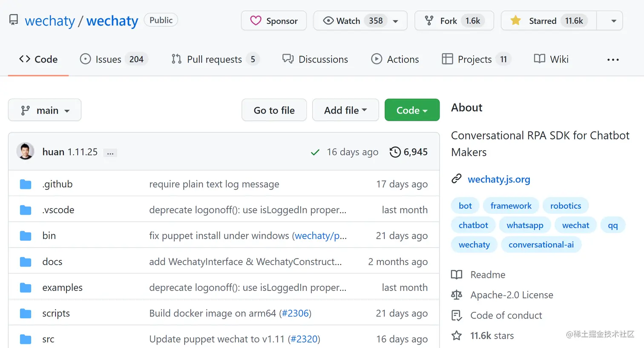Image resolution: width=644 pixels, height=348 pixels.
Task: Open the Add file dropdown
Action: 345,110
